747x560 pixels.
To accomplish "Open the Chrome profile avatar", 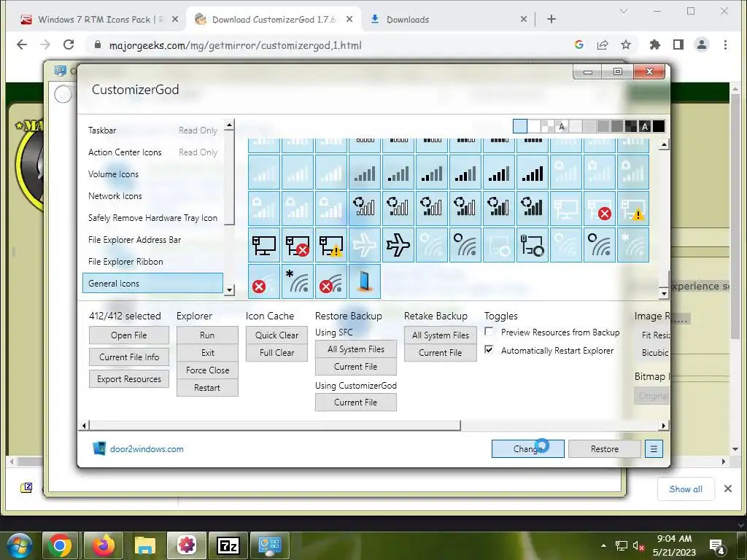I will [702, 44].
